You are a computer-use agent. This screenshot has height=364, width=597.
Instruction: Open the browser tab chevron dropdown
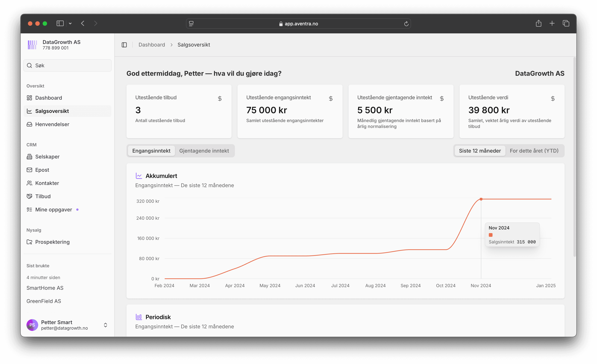pos(70,23)
